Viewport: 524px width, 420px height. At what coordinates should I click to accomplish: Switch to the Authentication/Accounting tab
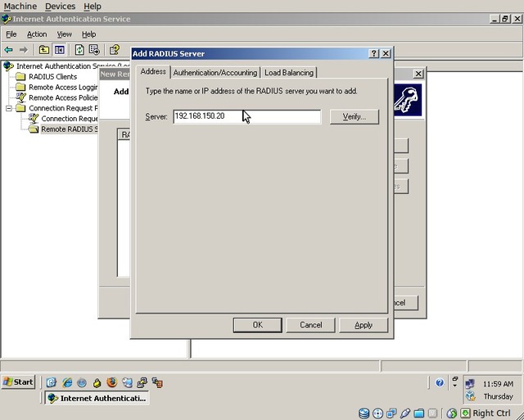coord(215,72)
